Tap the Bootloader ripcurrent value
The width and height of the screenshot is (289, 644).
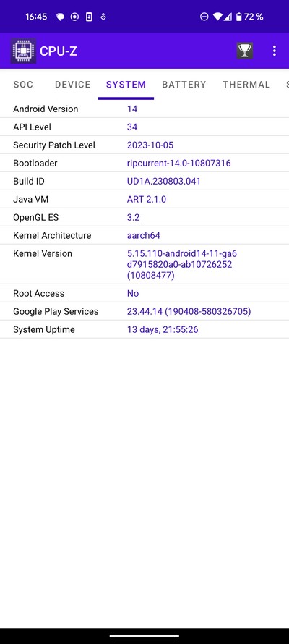tap(178, 163)
